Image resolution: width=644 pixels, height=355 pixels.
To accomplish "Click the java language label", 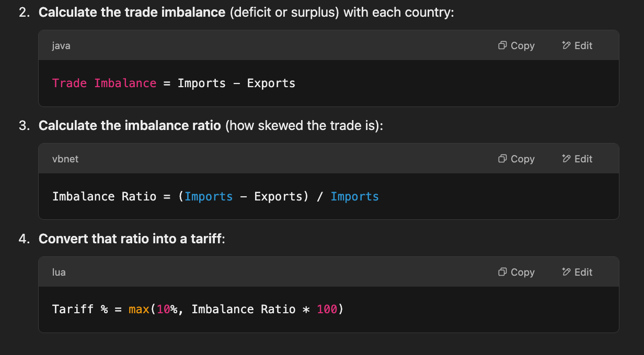I will point(61,46).
